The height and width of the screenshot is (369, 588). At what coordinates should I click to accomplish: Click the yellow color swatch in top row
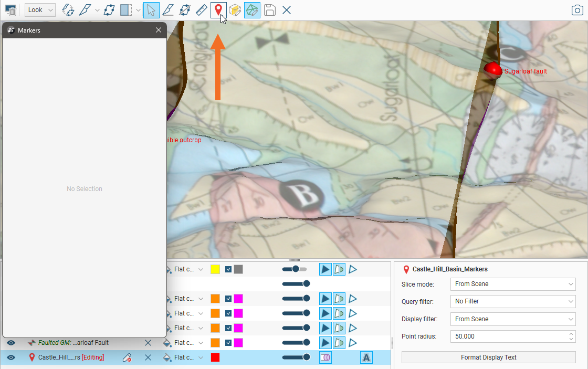point(215,269)
